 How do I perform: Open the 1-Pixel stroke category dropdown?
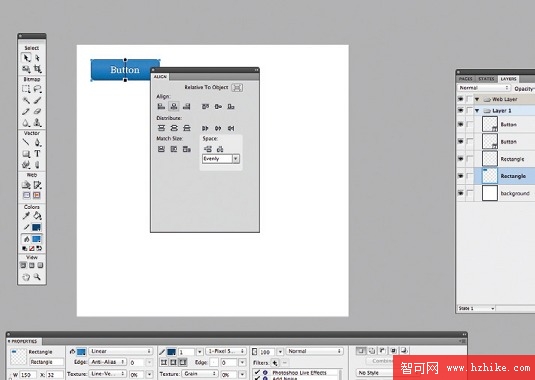coord(225,351)
